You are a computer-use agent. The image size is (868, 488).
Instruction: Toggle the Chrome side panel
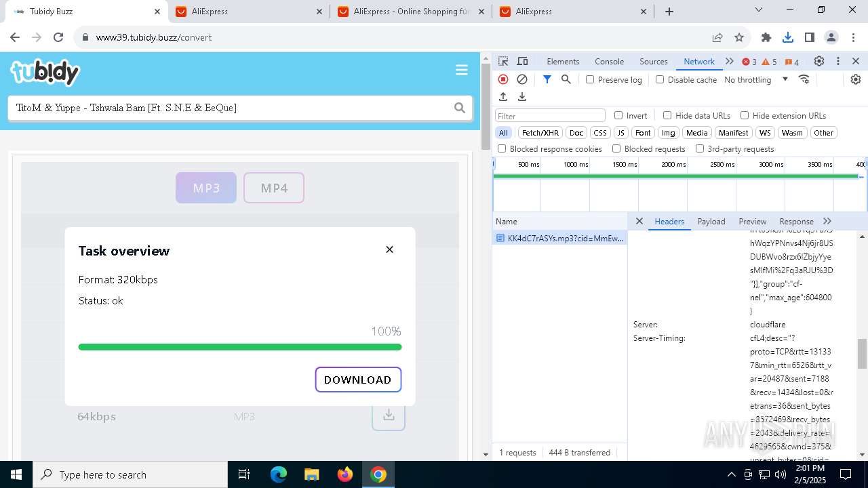810,37
